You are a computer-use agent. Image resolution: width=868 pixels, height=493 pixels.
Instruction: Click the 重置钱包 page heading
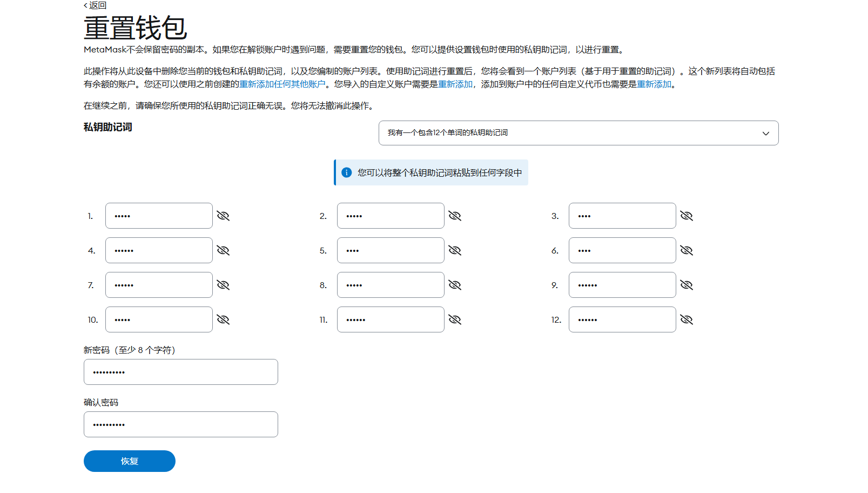(136, 28)
